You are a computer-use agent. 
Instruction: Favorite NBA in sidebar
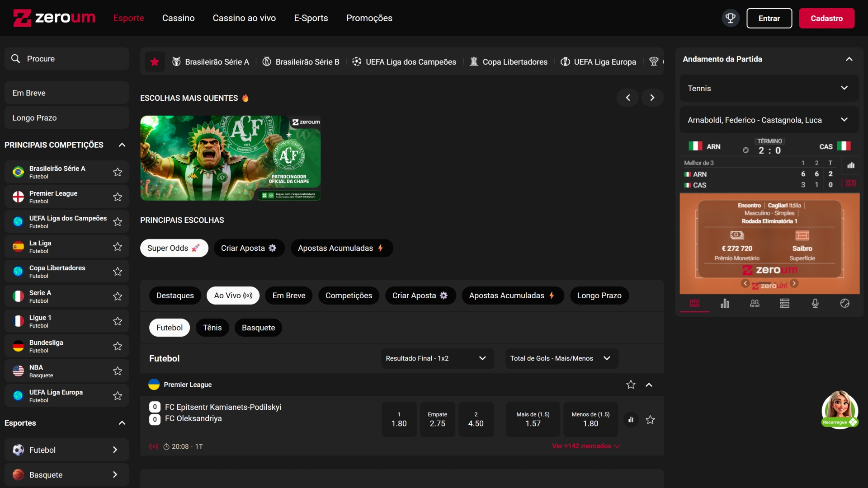(x=118, y=371)
